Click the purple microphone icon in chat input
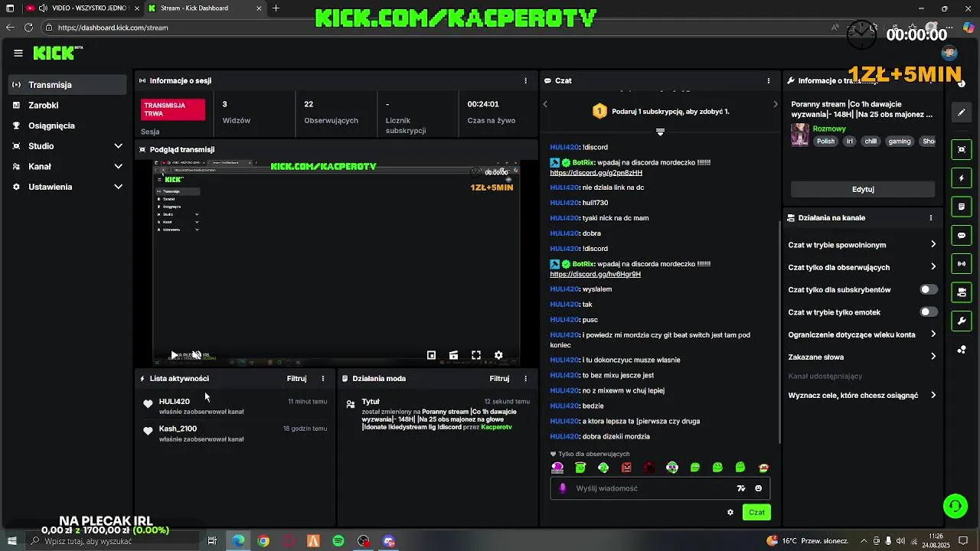 [563, 488]
